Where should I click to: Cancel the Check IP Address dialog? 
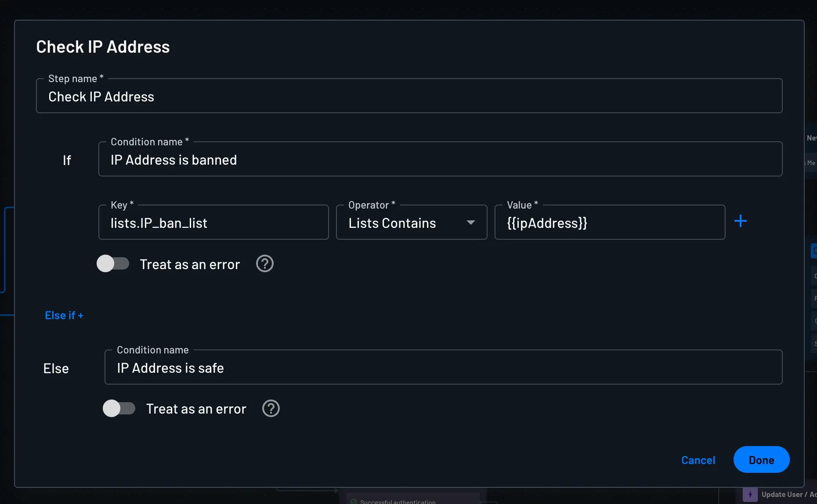[698, 460]
